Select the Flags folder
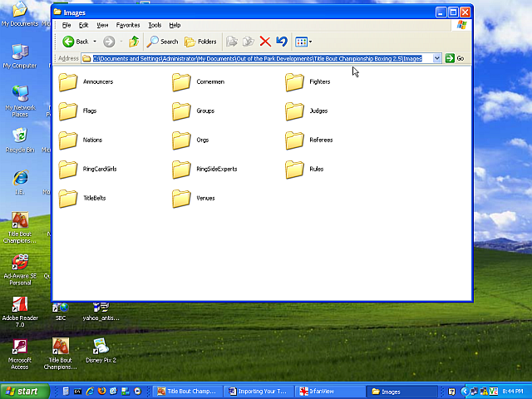 [77, 111]
